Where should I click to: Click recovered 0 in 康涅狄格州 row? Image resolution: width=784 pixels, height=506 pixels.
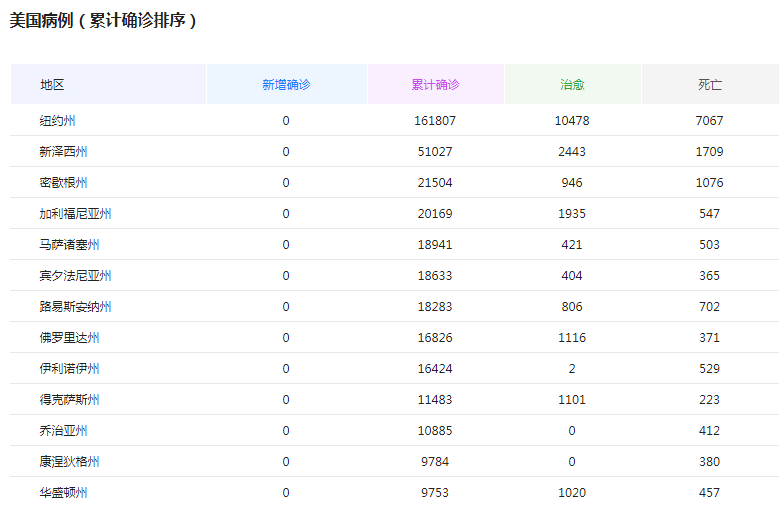[x=572, y=462]
